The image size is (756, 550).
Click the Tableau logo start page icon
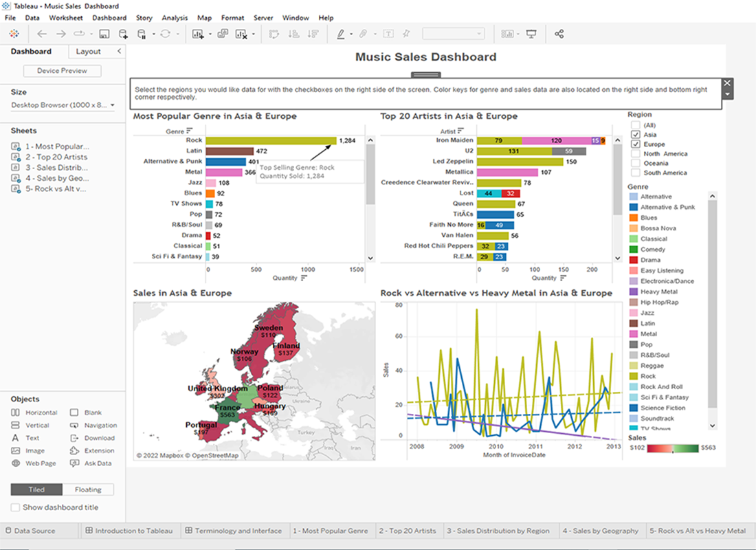click(14, 34)
